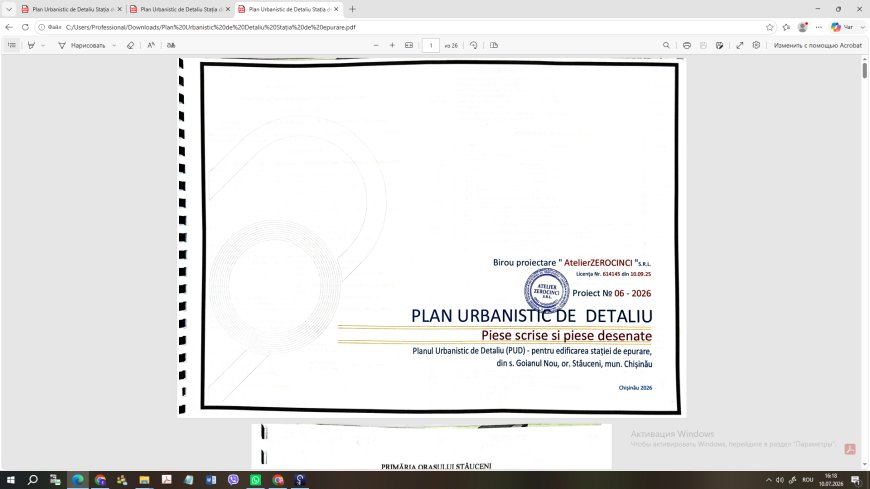Screen dimensions: 870x489
Task: Open Viber from the taskbar
Action: 233,480
